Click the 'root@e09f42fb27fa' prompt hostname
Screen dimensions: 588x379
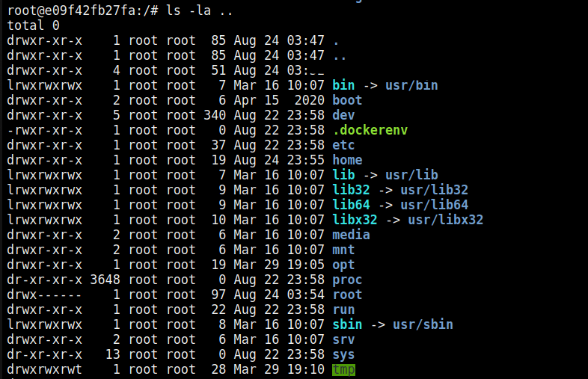point(71,10)
